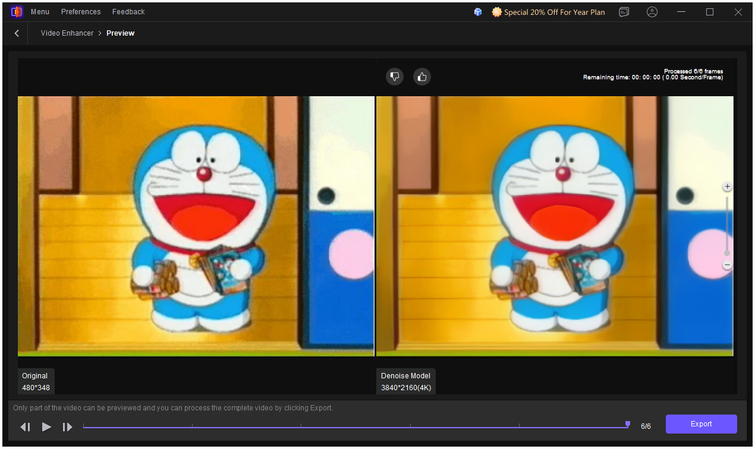
Task: Click the original video preview image
Action: click(196, 226)
